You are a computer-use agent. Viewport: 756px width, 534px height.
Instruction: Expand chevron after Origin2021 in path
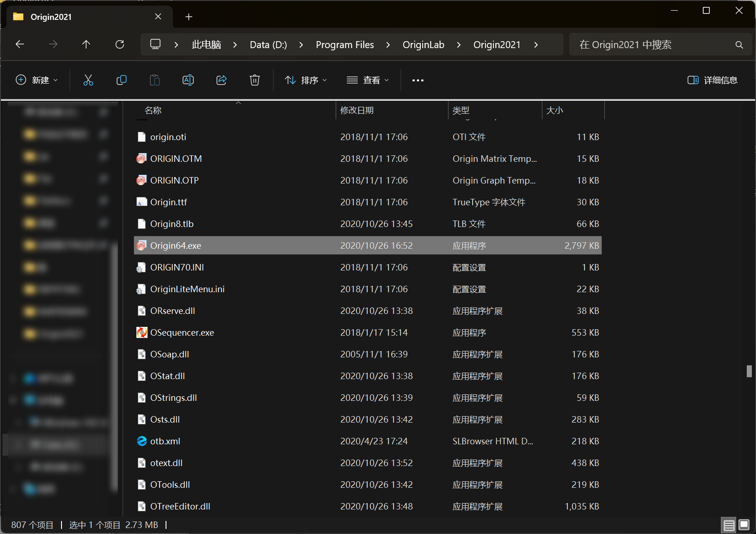[x=536, y=45]
